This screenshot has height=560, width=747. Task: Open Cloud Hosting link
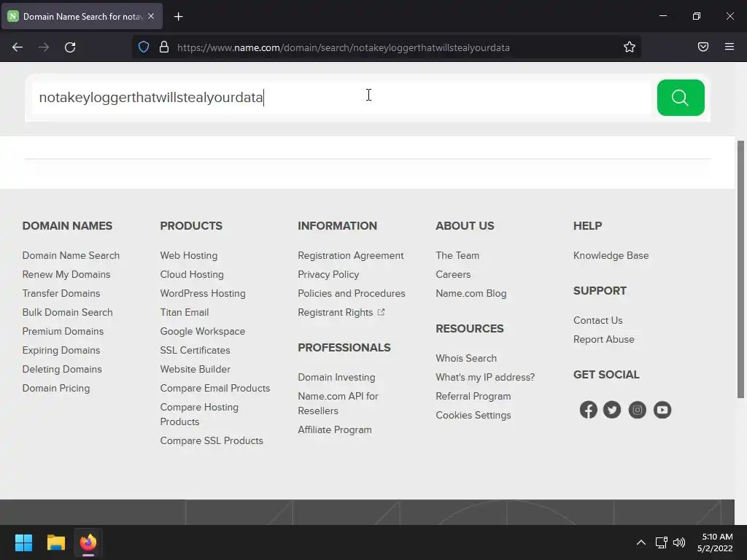point(192,274)
